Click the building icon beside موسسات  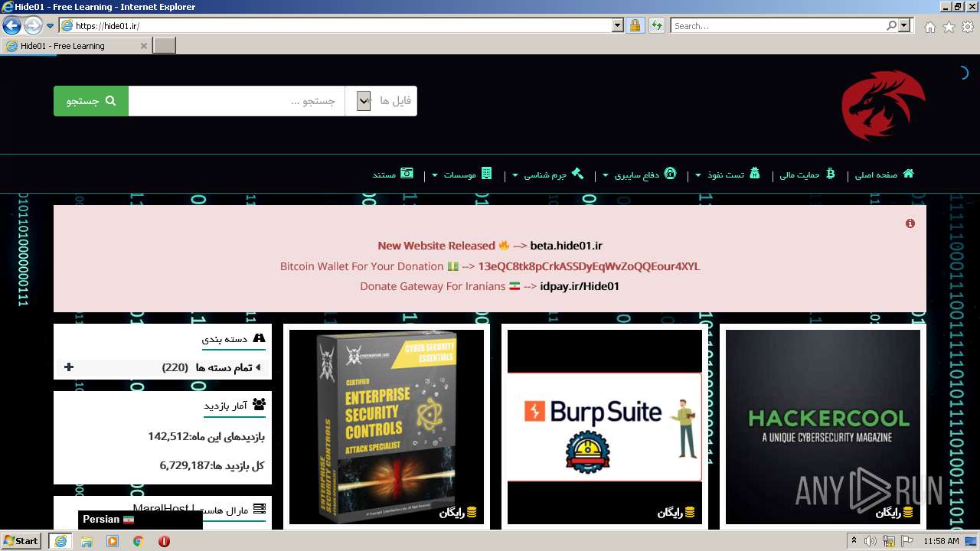pos(486,174)
